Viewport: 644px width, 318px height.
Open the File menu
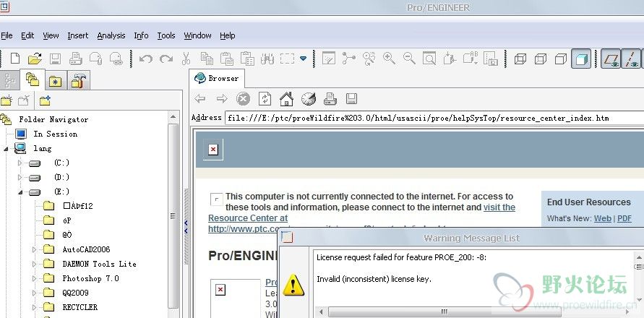pos(7,35)
